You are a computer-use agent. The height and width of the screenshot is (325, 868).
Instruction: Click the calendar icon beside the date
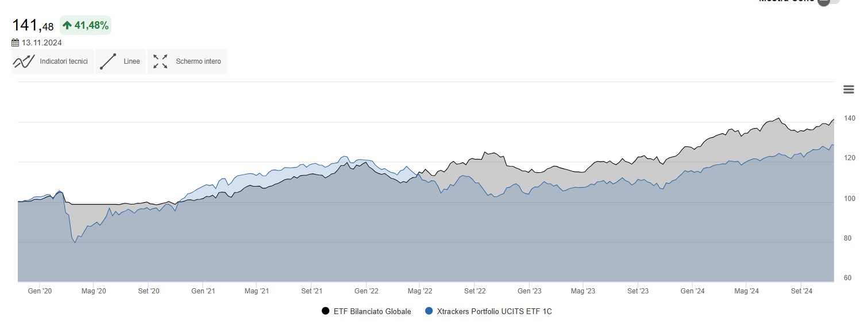click(x=16, y=42)
